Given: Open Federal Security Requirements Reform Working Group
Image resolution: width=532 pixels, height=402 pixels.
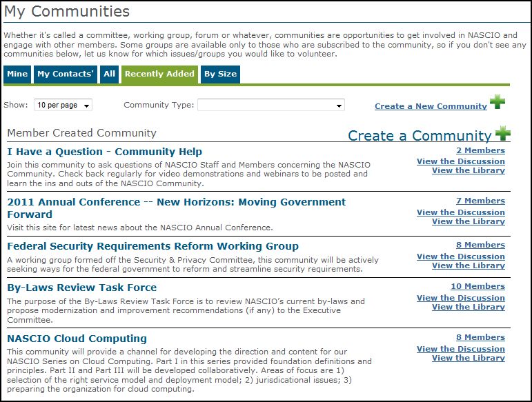Looking at the screenshot, I should (152, 246).
